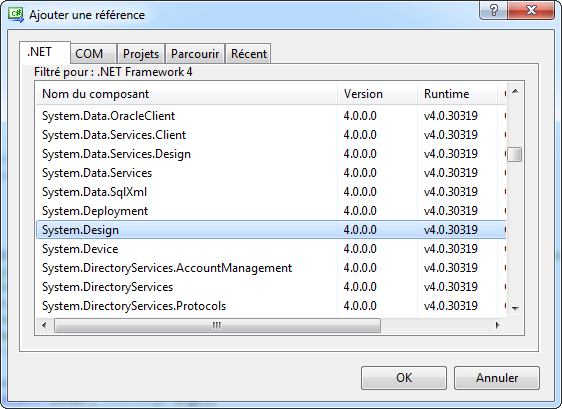Click the vertical scrollbar up arrow

[515, 92]
